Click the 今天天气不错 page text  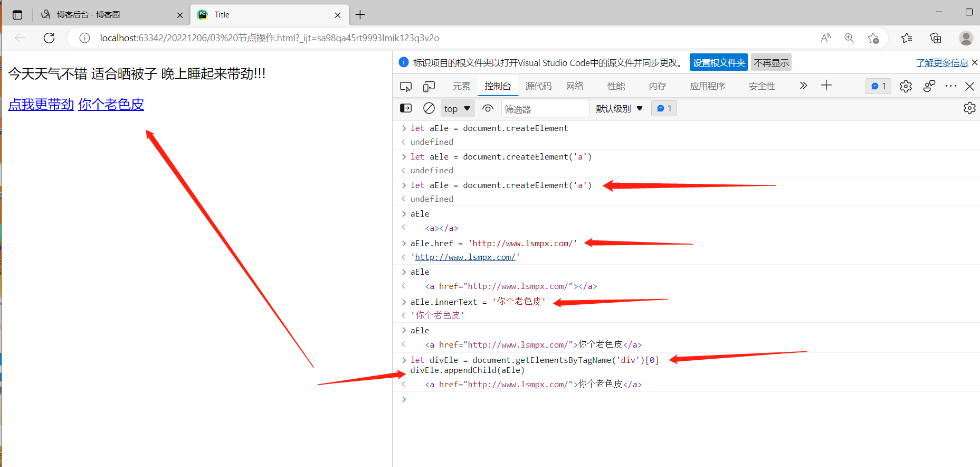pyautogui.click(x=137, y=73)
